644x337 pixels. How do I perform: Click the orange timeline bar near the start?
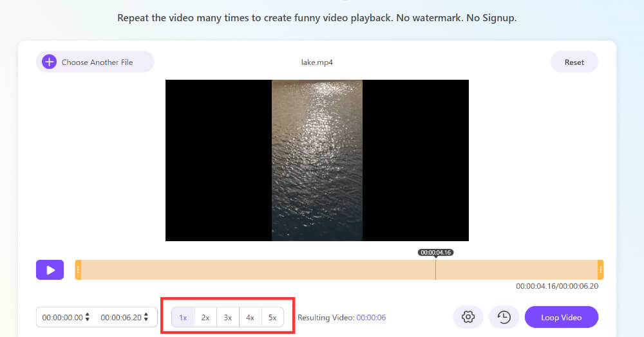[103, 270]
